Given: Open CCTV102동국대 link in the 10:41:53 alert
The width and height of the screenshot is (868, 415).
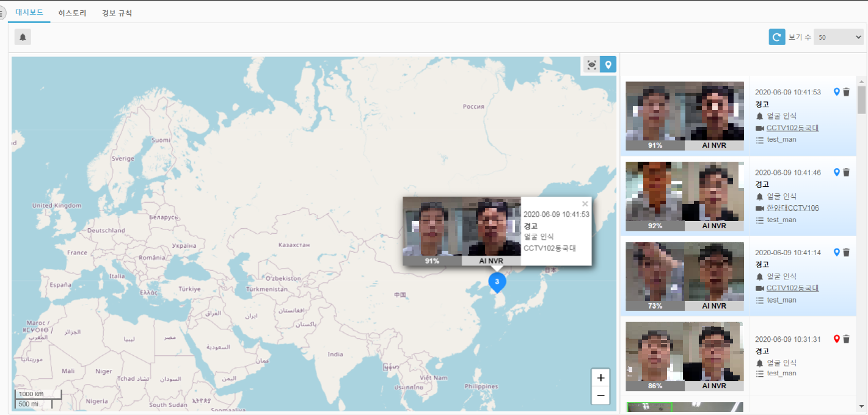Looking at the screenshot, I should point(792,128).
